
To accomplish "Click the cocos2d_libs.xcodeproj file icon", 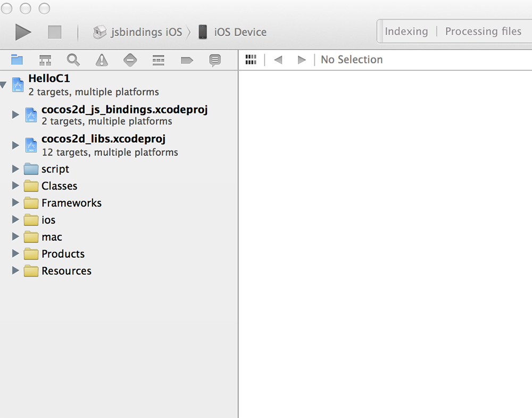I will click(31, 145).
